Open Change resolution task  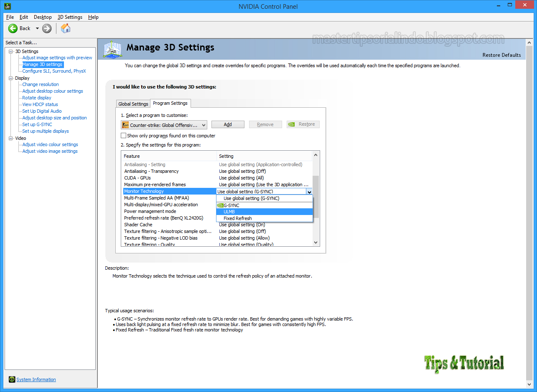coord(41,84)
